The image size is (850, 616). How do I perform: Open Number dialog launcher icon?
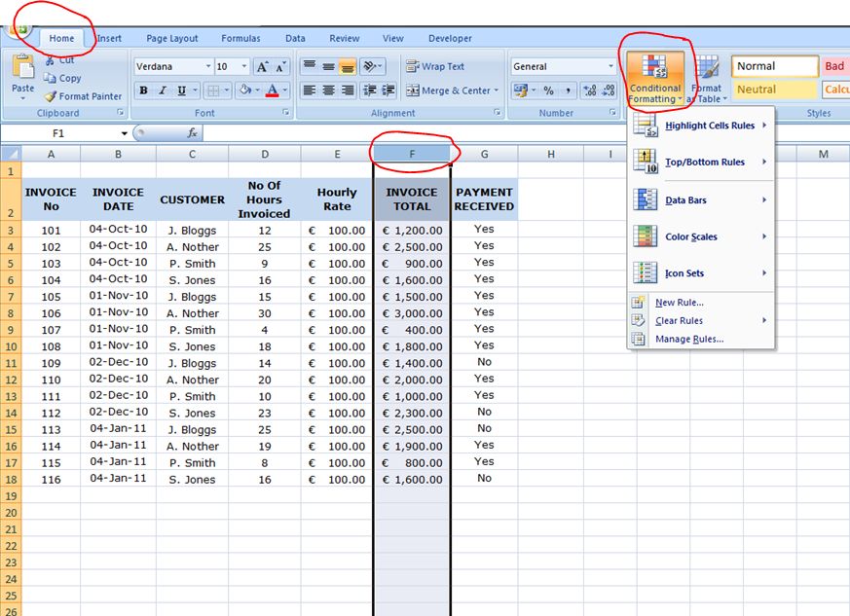pyautogui.click(x=612, y=112)
